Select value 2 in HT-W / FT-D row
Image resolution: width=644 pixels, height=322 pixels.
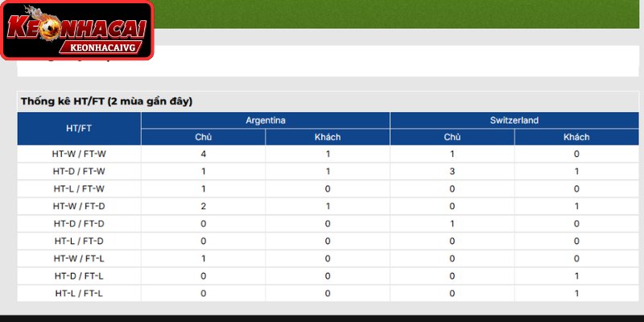(x=204, y=206)
